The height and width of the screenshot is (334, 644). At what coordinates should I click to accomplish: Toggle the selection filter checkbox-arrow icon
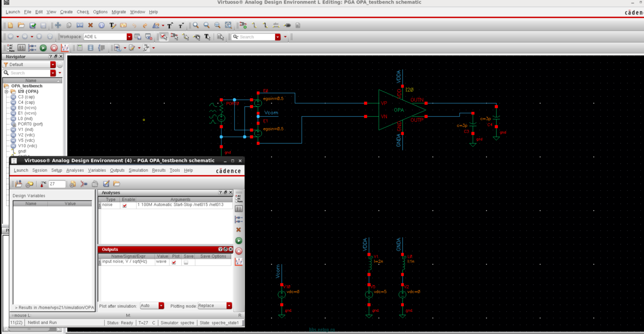tap(164, 36)
